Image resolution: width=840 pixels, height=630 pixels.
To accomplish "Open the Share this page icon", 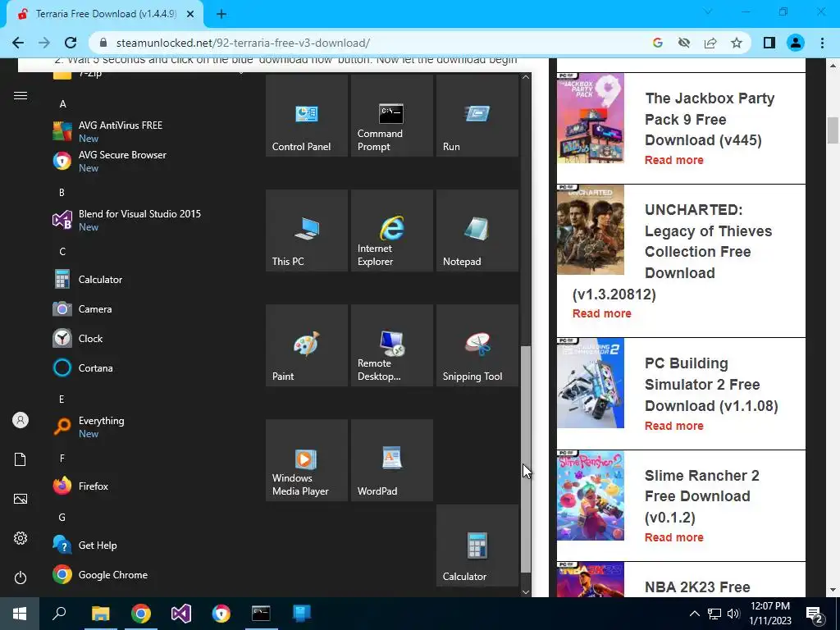I will click(710, 43).
